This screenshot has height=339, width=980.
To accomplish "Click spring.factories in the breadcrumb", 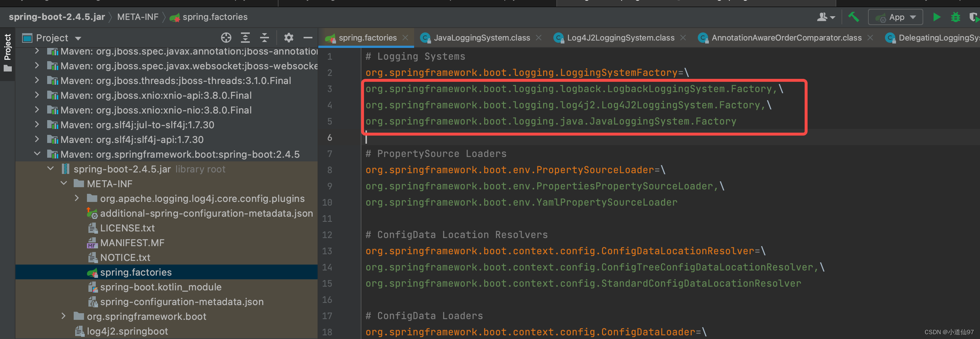I will [209, 17].
